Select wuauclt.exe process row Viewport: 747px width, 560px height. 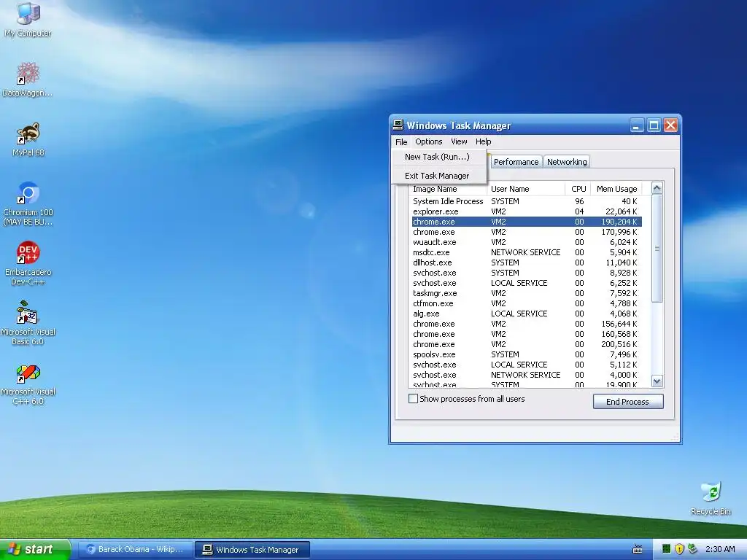coord(525,242)
